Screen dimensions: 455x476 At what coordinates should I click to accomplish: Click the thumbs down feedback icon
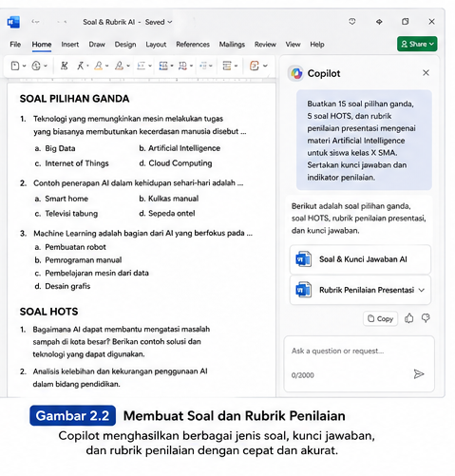(x=426, y=318)
